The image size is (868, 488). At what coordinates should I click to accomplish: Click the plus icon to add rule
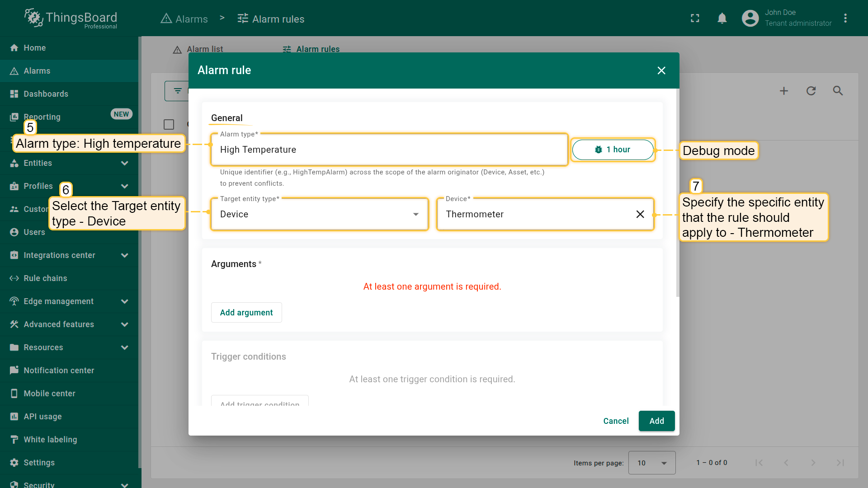[784, 91]
